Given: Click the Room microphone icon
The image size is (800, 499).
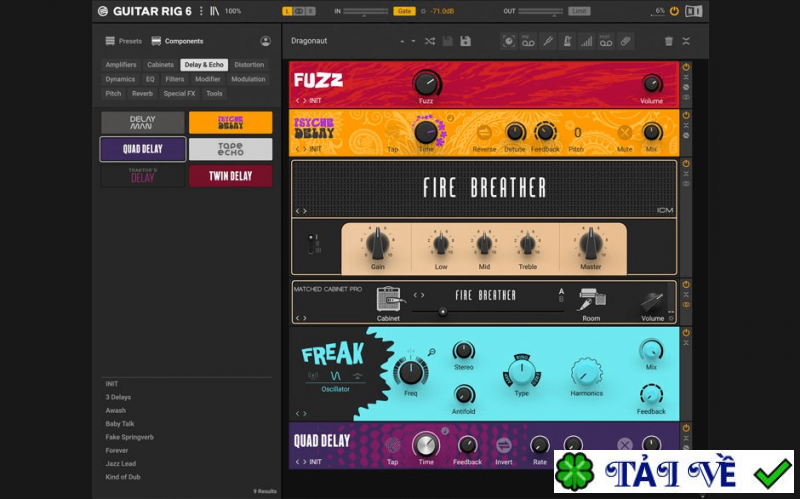Looking at the screenshot, I should pyautogui.click(x=591, y=299).
